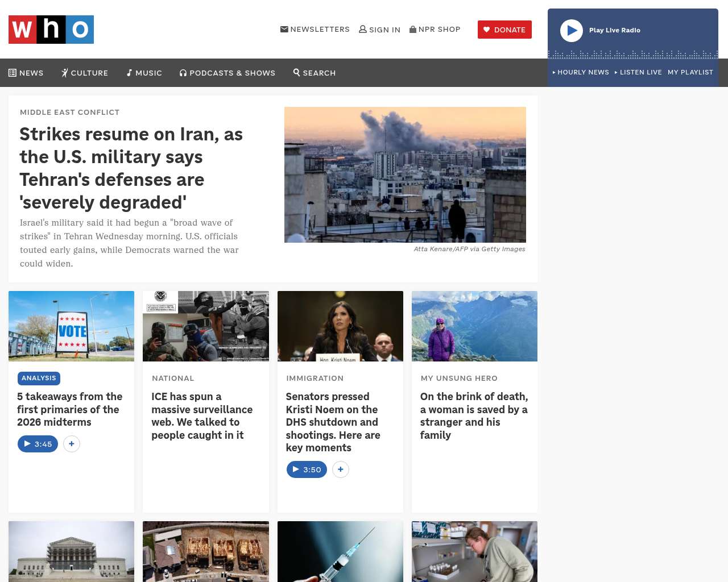Click the Israel's military story summary text

129,243
